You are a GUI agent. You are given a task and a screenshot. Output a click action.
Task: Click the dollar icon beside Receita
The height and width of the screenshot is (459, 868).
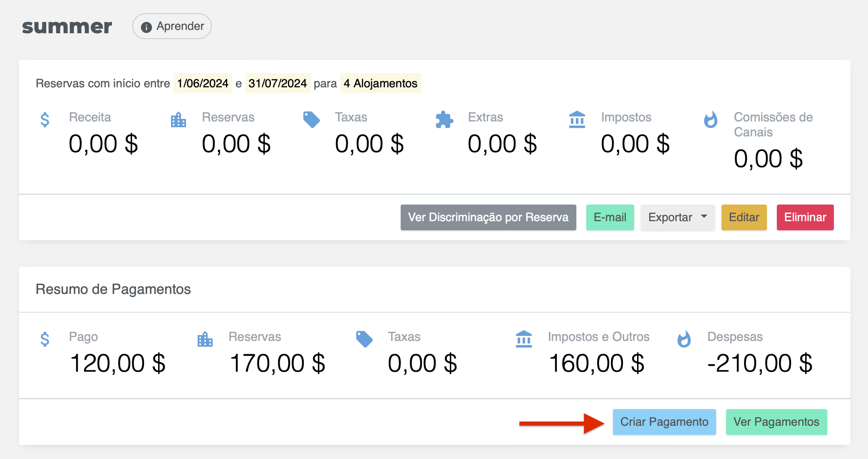[x=45, y=120]
